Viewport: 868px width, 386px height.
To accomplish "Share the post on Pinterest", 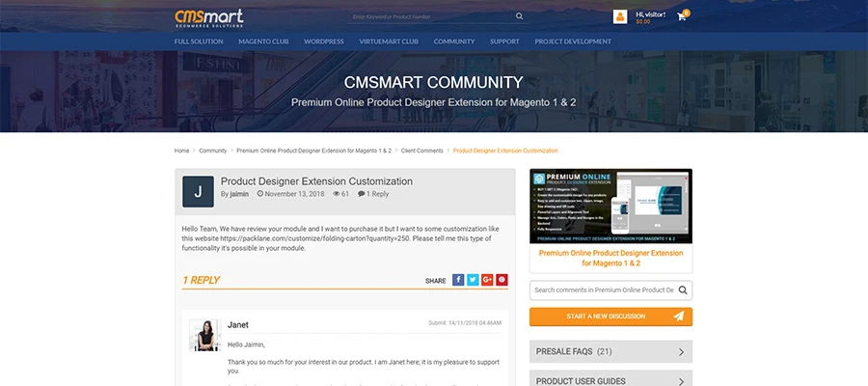I will [502, 280].
